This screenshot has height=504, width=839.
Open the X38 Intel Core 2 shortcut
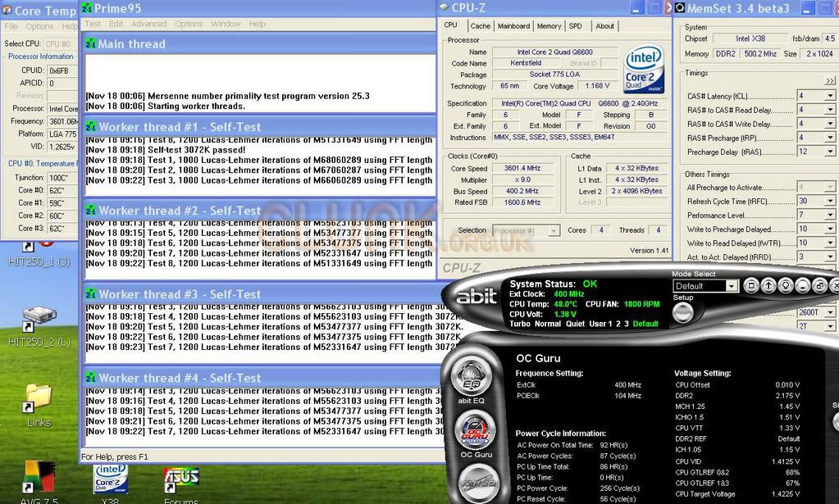click(110, 484)
